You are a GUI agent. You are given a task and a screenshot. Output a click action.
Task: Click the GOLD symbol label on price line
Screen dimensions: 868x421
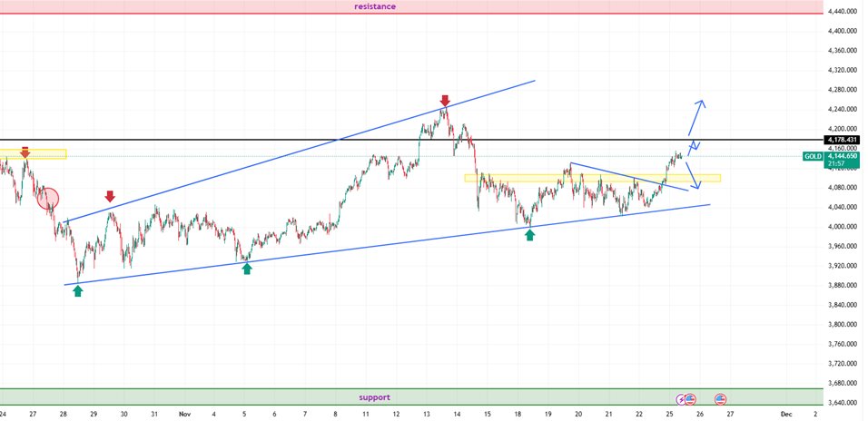(813, 157)
